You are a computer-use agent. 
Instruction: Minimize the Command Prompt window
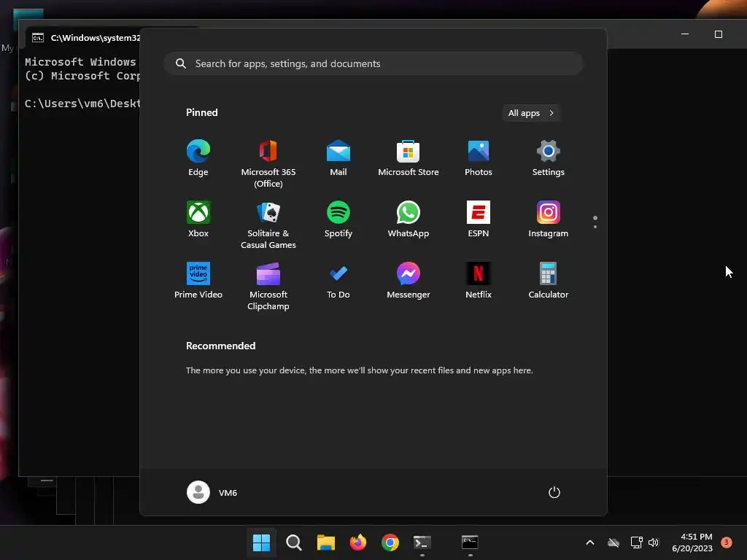coord(685,34)
